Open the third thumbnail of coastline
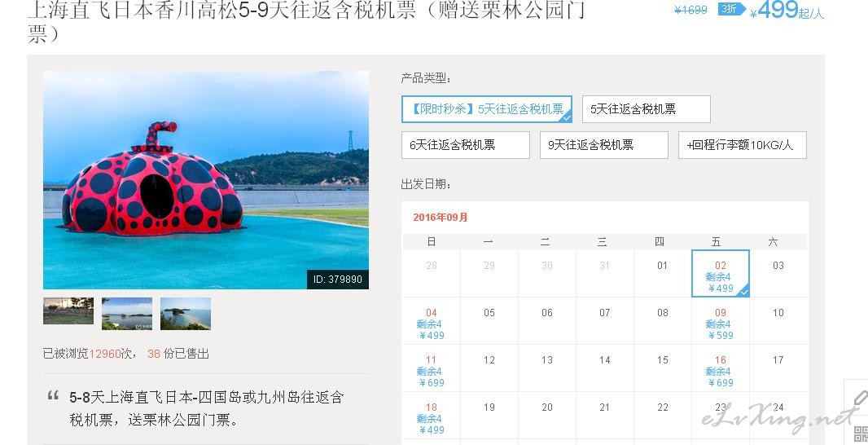Viewport: 868px width, 445px height. (186, 314)
